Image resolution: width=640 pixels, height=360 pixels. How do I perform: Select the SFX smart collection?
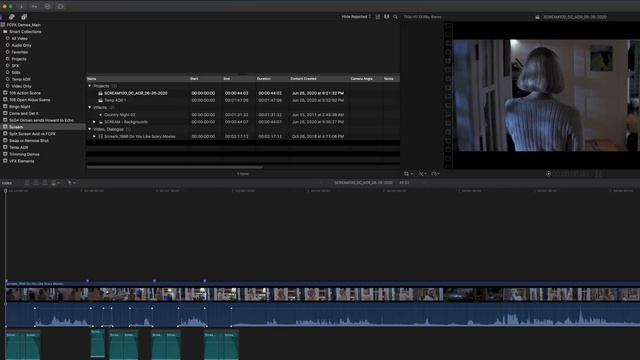pos(15,66)
